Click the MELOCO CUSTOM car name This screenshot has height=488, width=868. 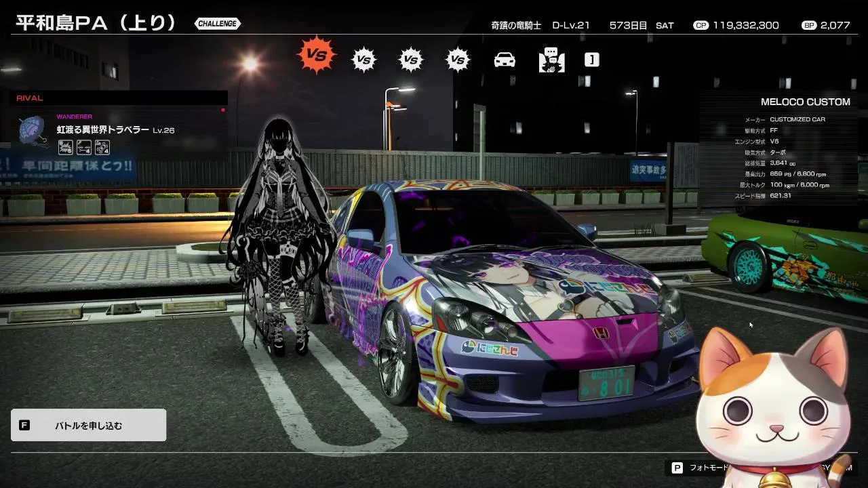coord(805,102)
